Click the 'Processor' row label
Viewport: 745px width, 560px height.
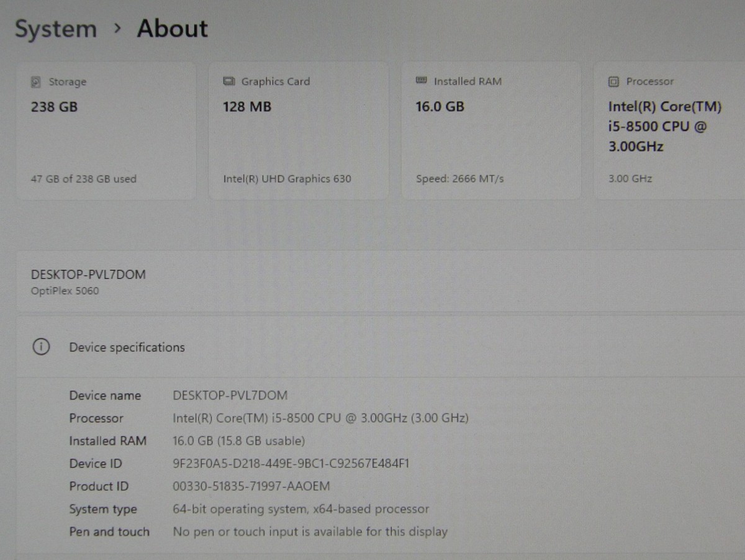pos(96,418)
